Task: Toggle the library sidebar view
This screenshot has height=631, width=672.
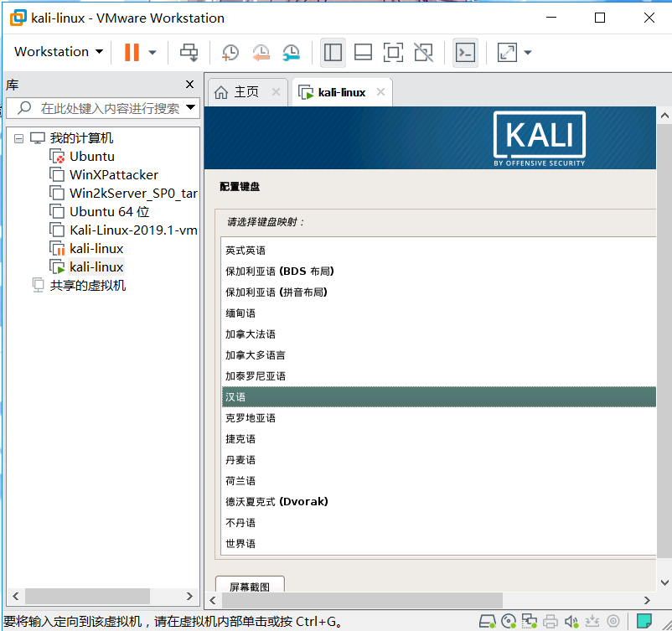Action: pos(333,52)
